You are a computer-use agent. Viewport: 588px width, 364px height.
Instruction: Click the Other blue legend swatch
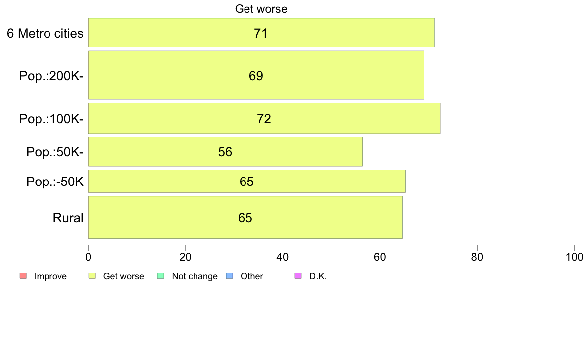click(230, 276)
